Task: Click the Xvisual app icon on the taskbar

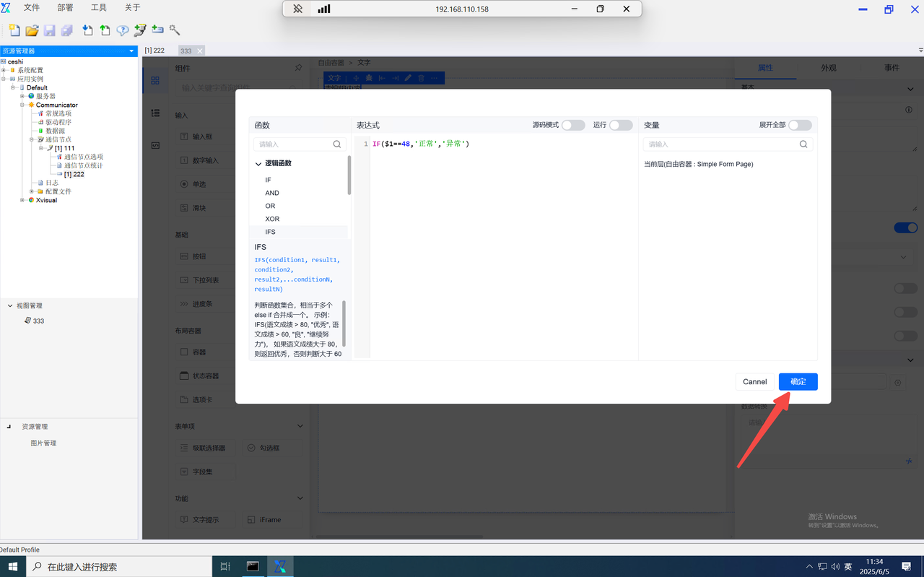Action: (280, 567)
